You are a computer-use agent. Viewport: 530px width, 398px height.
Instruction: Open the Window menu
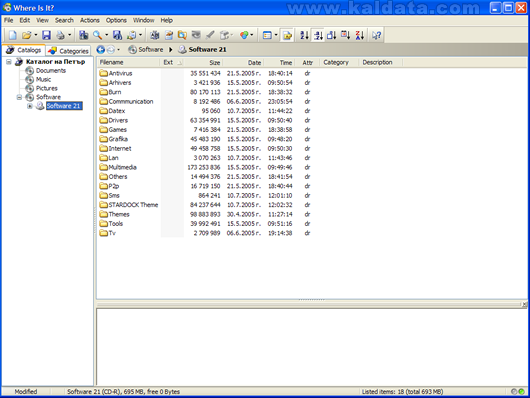click(x=143, y=20)
